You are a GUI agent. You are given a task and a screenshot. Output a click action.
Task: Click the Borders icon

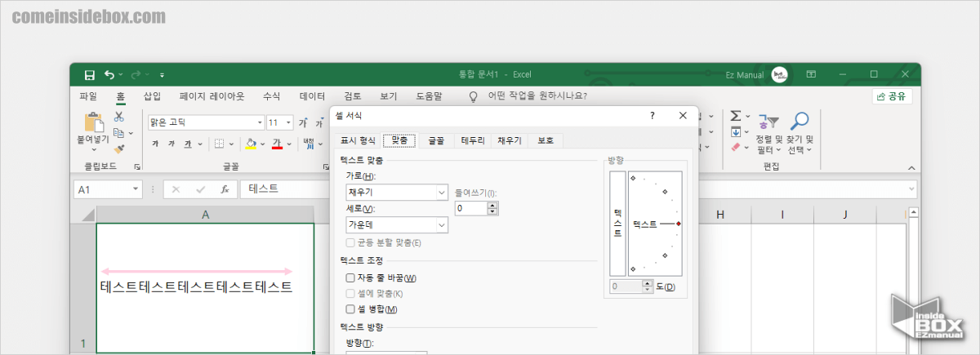220,144
